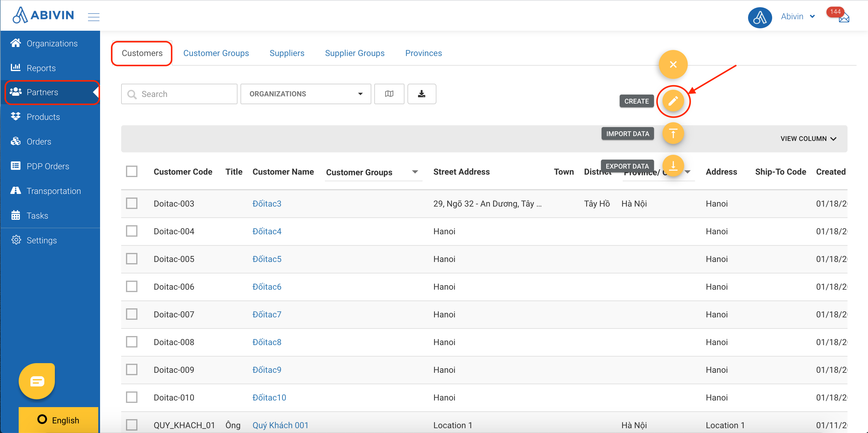
Task: Check the QUY_KHACH_01 row checkbox
Action: pos(132,425)
